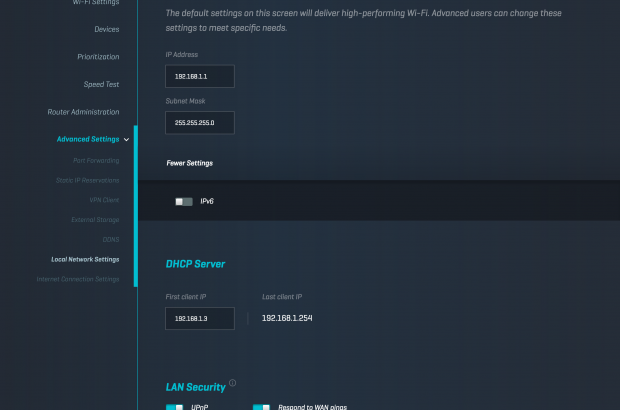Open Port Forwarding submenu item
620x410 pixels.
pyautogui.click(x=96, y=160)
